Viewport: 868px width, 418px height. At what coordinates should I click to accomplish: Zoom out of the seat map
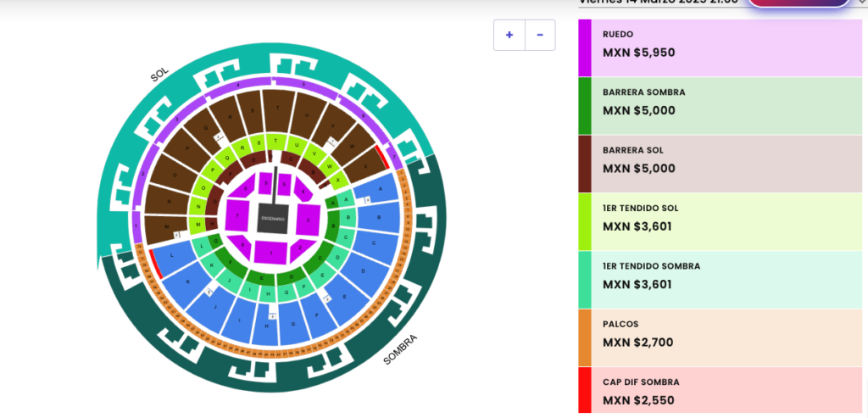coord(540,35)
